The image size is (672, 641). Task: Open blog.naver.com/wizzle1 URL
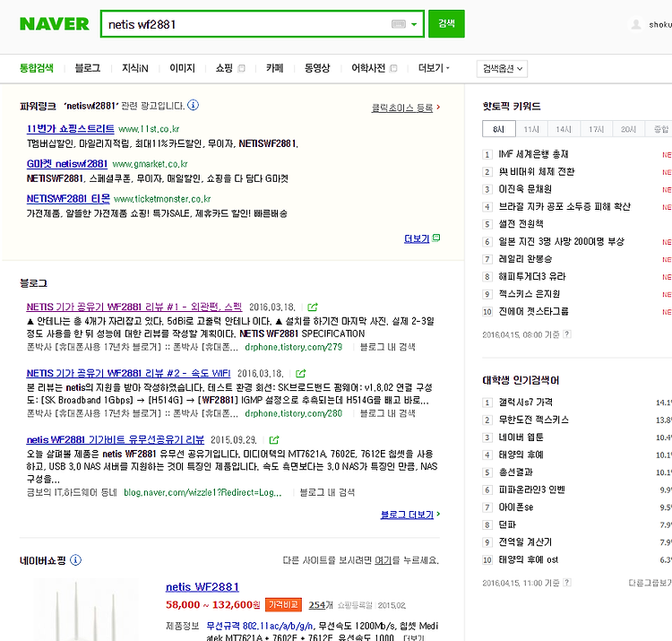pyautogui.click(x=202, y=492)
